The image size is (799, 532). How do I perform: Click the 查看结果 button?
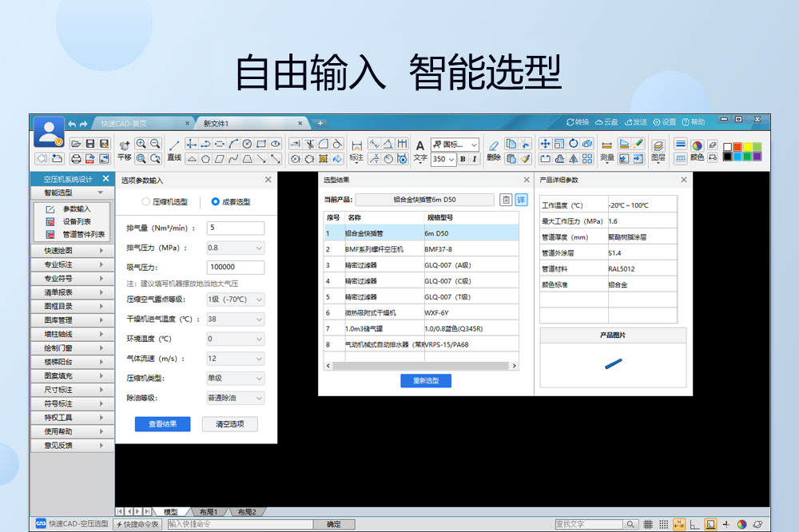(163, 424)
